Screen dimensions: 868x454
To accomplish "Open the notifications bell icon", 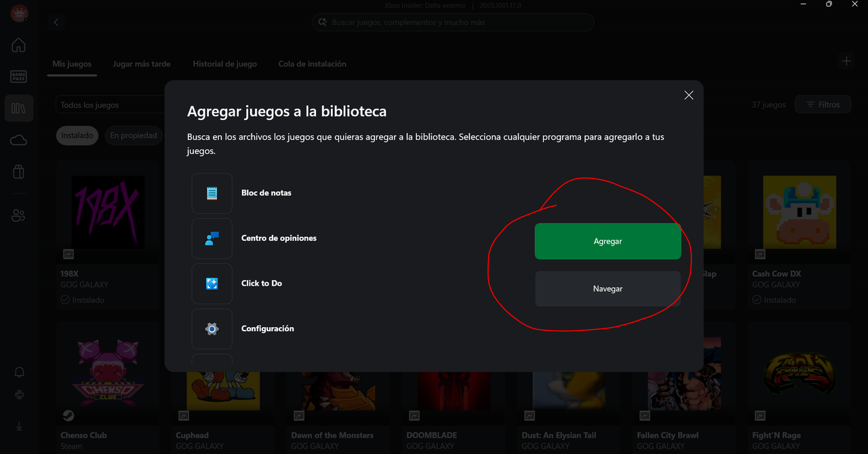I will 20,372.
